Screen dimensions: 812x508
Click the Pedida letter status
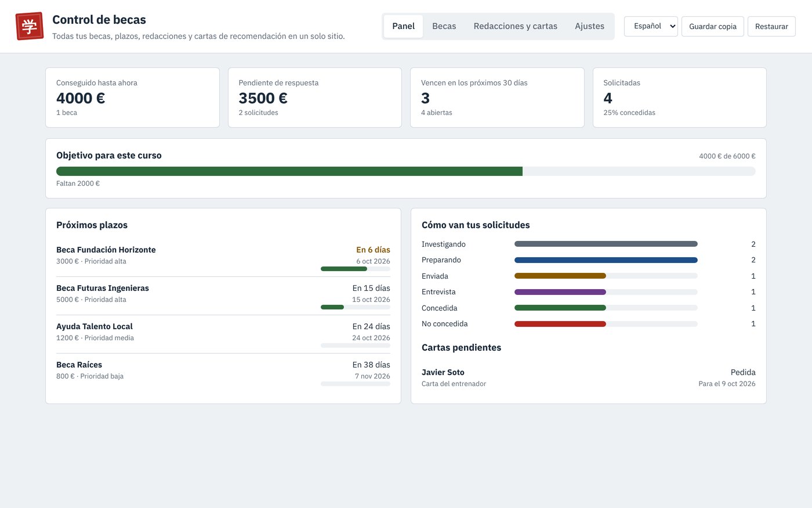(x=743, y=372)
